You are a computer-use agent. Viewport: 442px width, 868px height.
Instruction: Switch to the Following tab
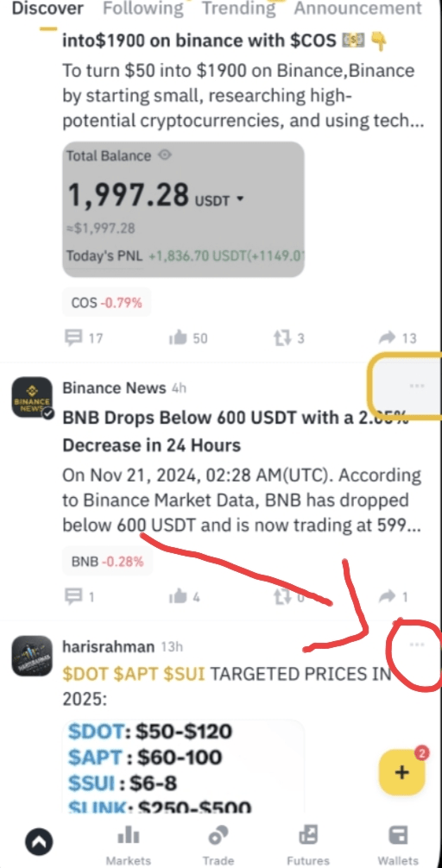coord(143,9)
